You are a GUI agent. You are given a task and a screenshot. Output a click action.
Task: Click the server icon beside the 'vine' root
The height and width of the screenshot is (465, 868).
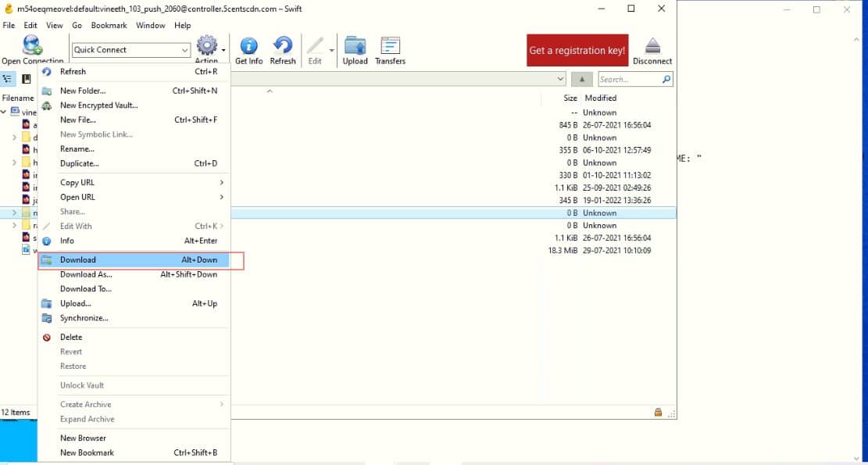tap(15, 112)
